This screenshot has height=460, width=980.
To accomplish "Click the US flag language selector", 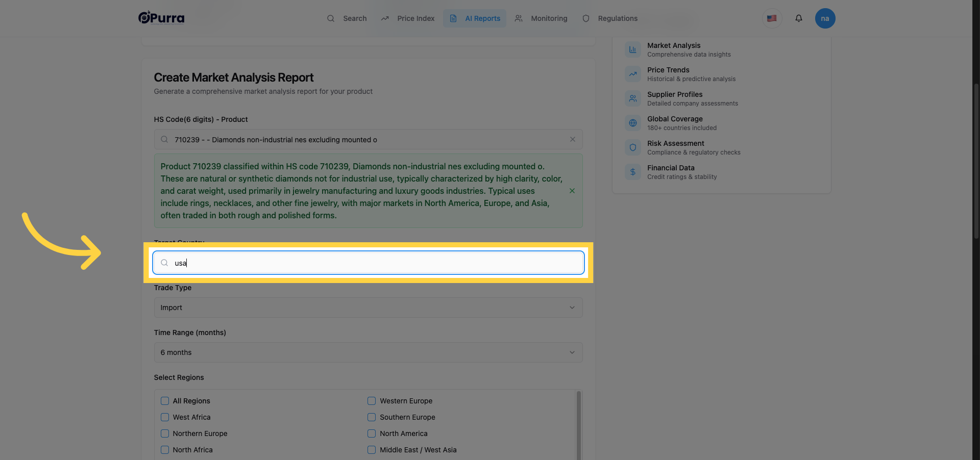I will click(772, 18).
